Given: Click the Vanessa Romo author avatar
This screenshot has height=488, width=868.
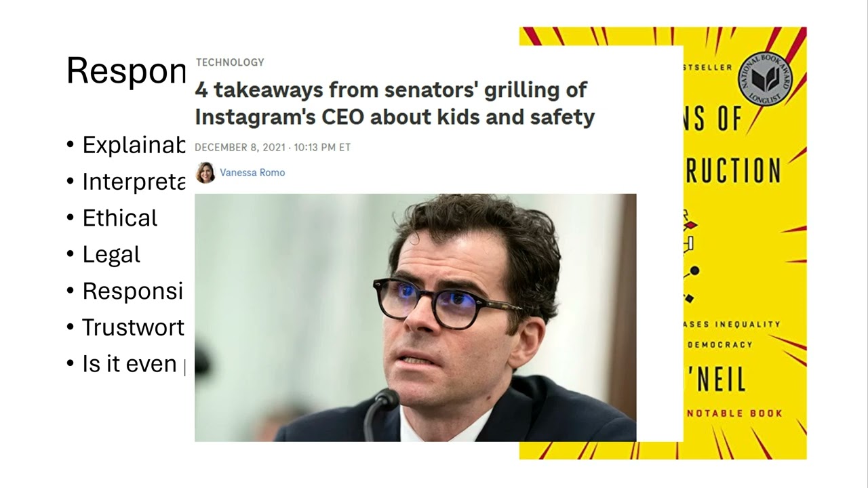Looking at the screenshot, I should click(x=205, y=173).
